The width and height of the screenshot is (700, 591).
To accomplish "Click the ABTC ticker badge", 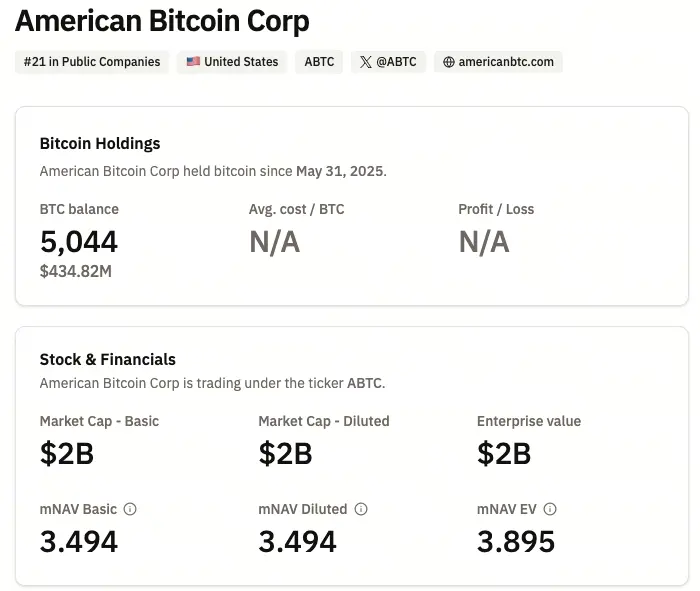I will pos(320,62).
